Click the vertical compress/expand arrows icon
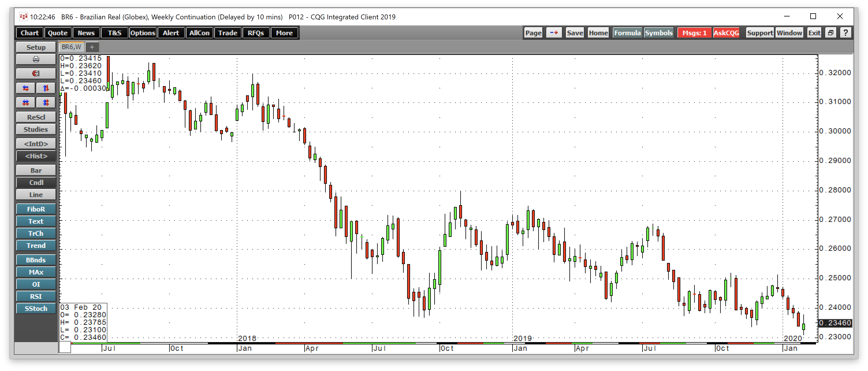Image resolution: width=868 pixels, height=371 pixels. pos(46,103)
